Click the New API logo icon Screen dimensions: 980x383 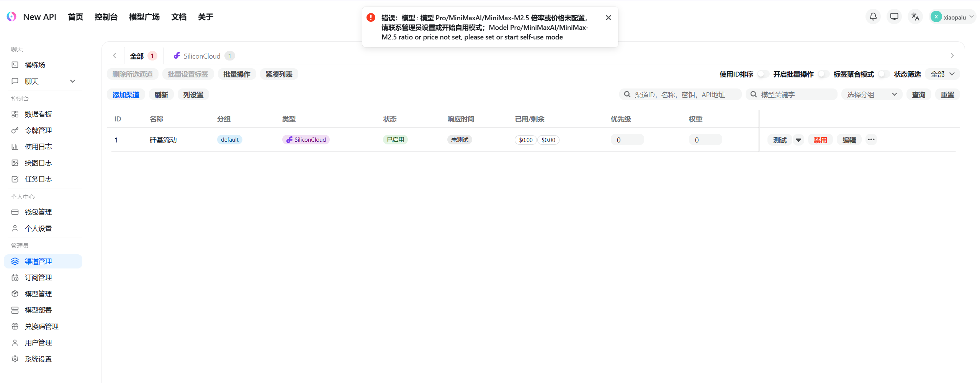pos(11,17)
